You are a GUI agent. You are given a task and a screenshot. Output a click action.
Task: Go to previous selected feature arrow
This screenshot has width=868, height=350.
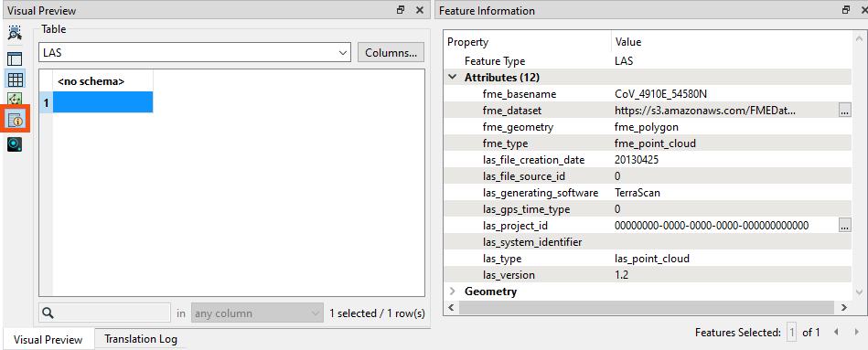pyautogui.click(x=836, y=333)
